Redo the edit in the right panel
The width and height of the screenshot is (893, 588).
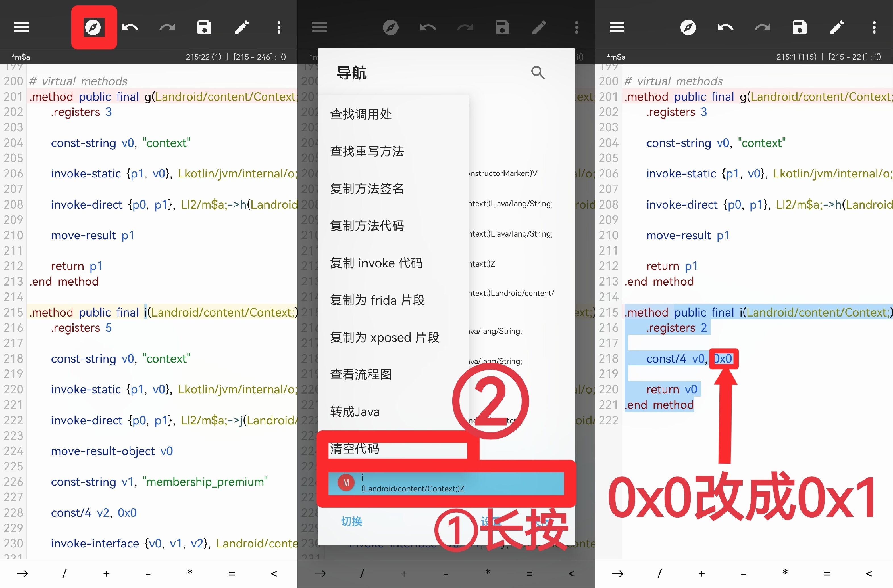click(762, 27)
